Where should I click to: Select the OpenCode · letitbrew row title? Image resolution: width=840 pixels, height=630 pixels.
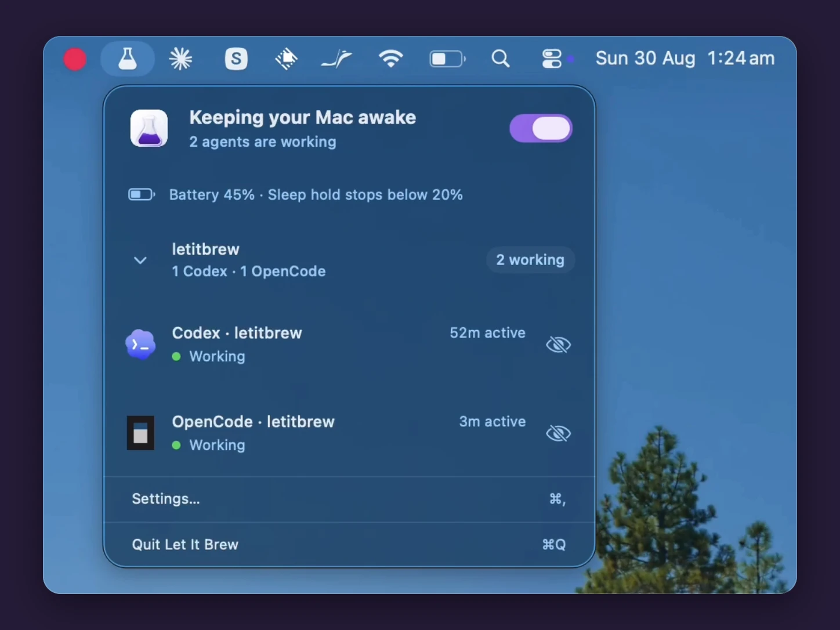click(254, 422)
